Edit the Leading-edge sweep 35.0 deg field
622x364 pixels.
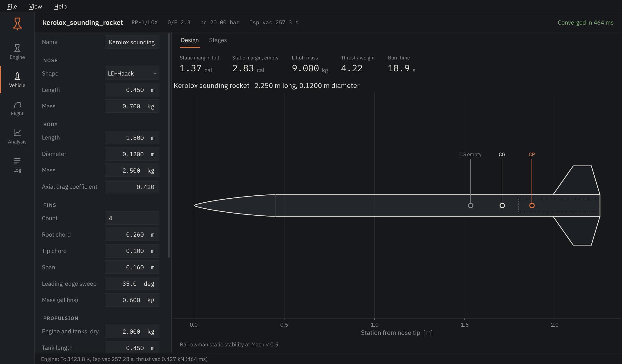pos(132,284)
